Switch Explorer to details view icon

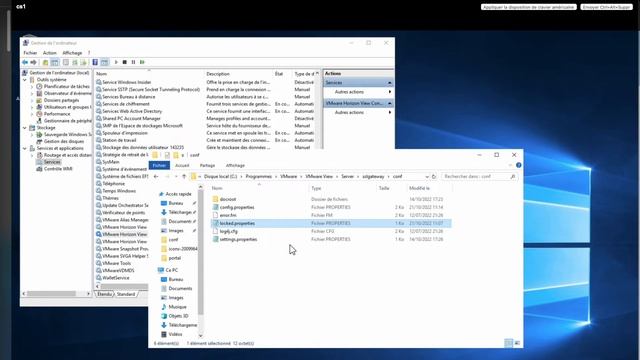click(x=508, y=343)
